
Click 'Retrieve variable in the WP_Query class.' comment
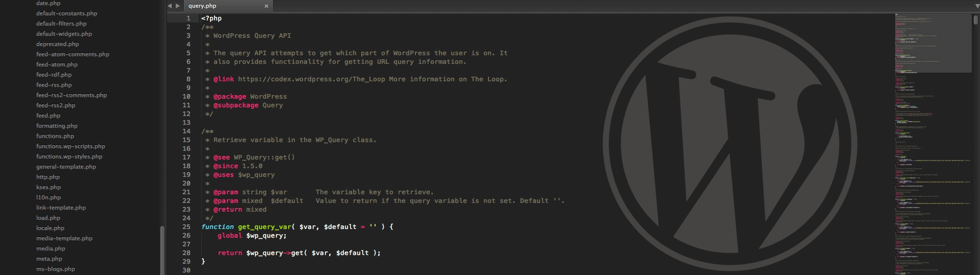pos(295,140)
